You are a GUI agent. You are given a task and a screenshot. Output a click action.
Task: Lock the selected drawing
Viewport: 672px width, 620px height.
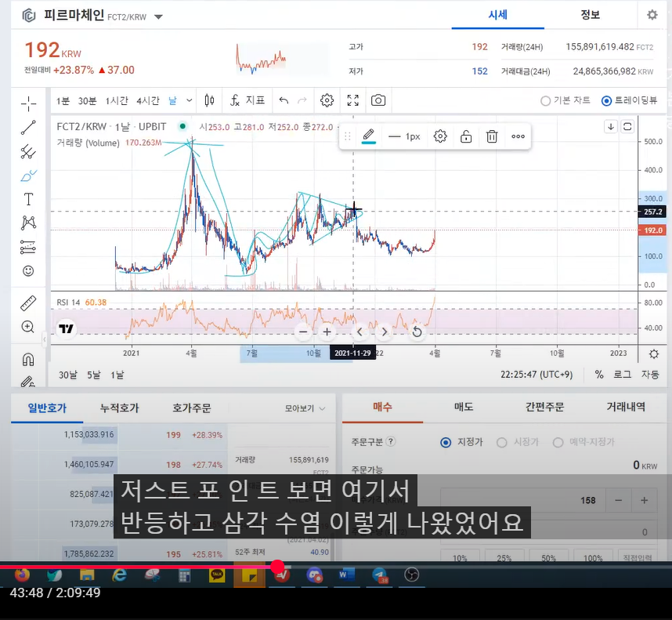coord(466,136)
